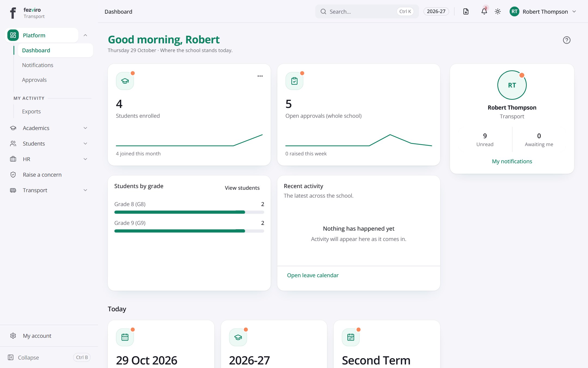This screenshot has width=588, height=368.
Task: Click the graduation cap icon on 2026-27 card
Action: coord(238,337)
